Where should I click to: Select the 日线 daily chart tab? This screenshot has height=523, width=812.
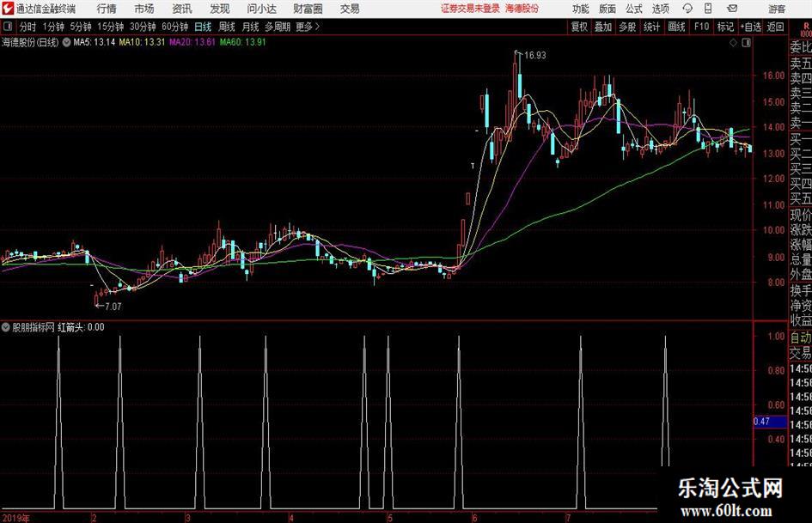tap(203, 27)
